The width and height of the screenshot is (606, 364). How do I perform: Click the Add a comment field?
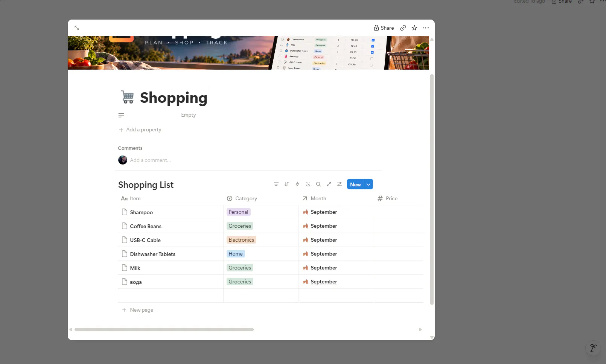point(151,160)
